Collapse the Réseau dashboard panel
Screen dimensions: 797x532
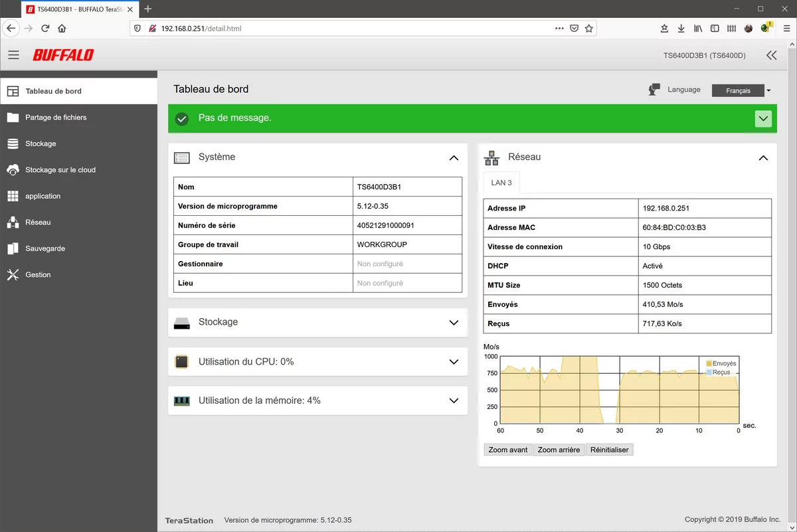(x=763, y=158)
